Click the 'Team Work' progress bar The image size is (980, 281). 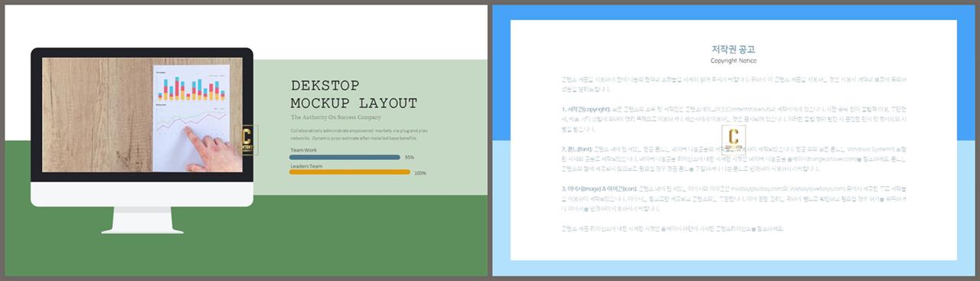coord(345,157)
